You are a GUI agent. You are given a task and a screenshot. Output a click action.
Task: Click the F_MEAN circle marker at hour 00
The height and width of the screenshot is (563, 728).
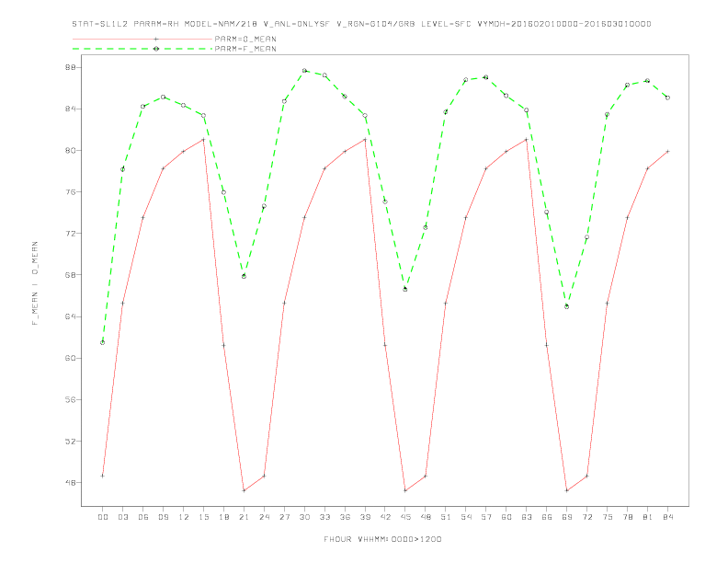point(103,342)
